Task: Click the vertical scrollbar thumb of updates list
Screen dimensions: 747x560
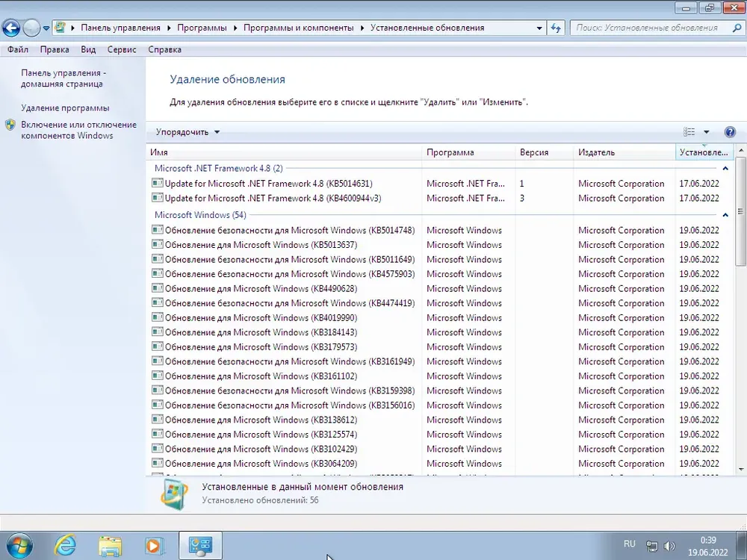Action: (x=740, y=211)
